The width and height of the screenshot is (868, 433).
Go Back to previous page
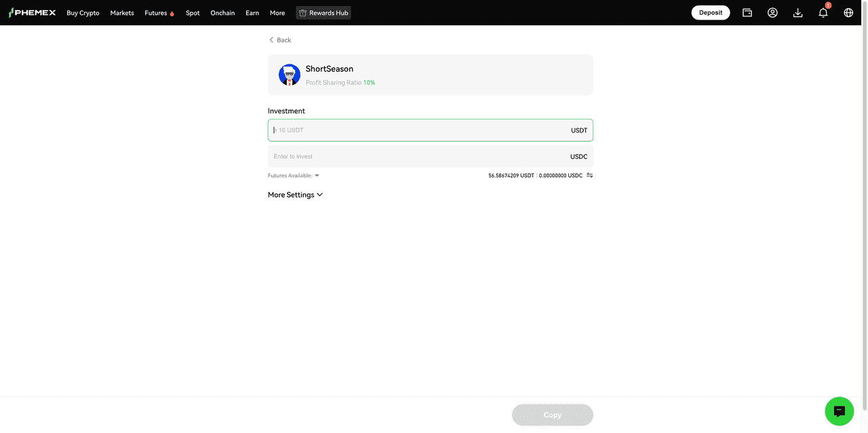point(280,40)
